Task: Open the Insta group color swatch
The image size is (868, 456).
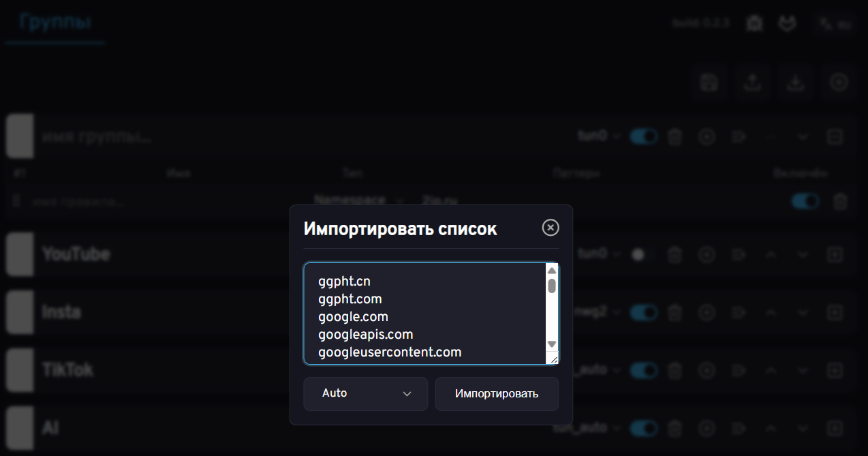Action: pyautogui.click(x=20, y=312)
